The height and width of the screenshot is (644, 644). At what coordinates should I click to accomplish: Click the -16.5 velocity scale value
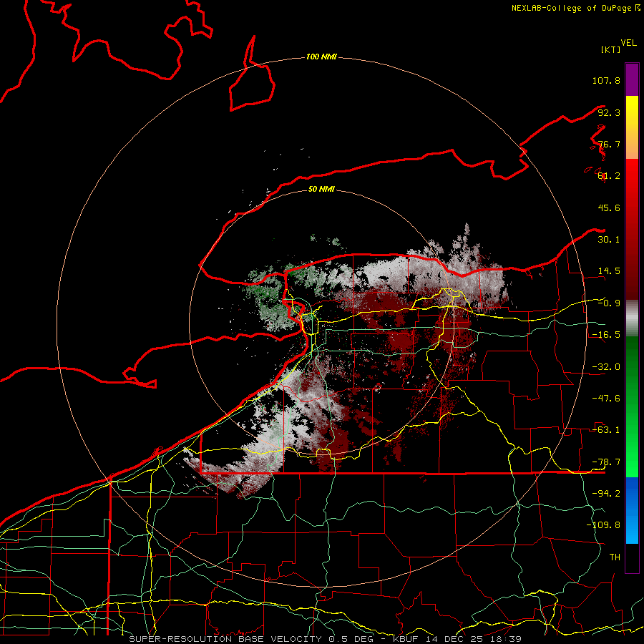[x=606, y=335]
